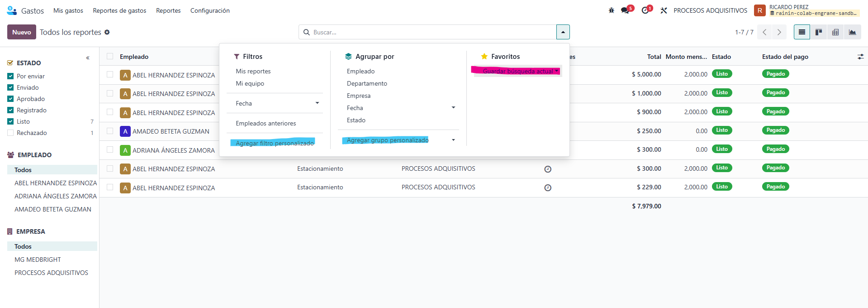Screen dimensions: 868x308
Task: Click the column settings adjust icon
Action: point(860,57)
